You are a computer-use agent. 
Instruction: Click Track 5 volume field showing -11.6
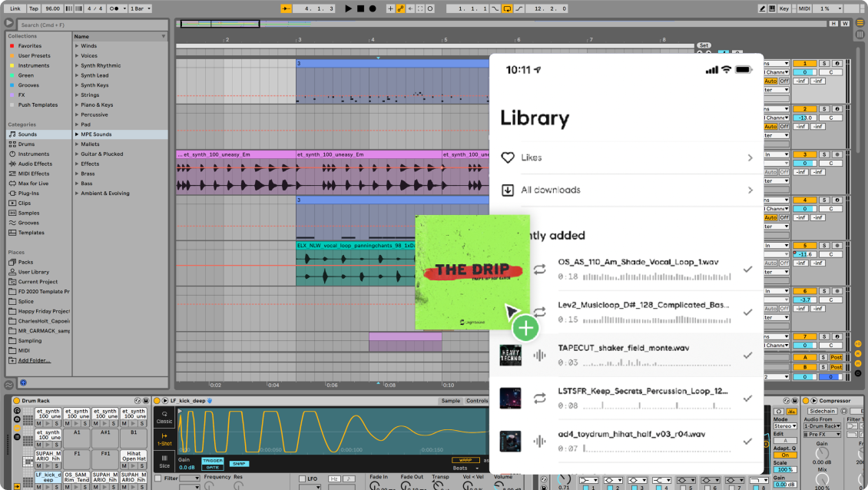point(805,255)
